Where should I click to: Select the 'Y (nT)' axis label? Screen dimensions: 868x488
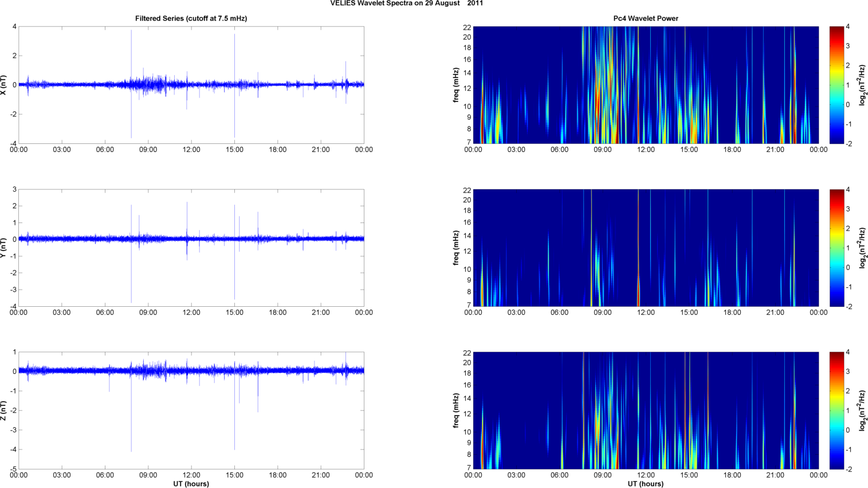[x=5, y=248]
